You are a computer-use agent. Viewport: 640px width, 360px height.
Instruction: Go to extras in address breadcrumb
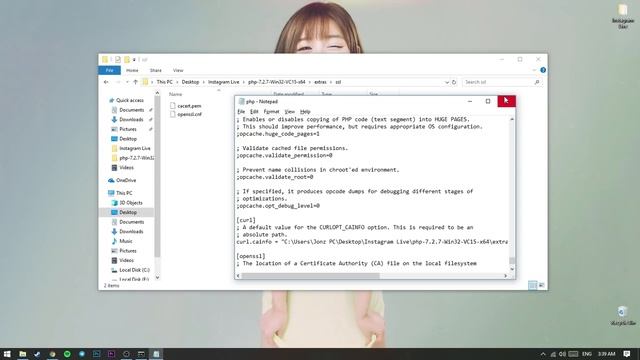[x=320, y=82]
